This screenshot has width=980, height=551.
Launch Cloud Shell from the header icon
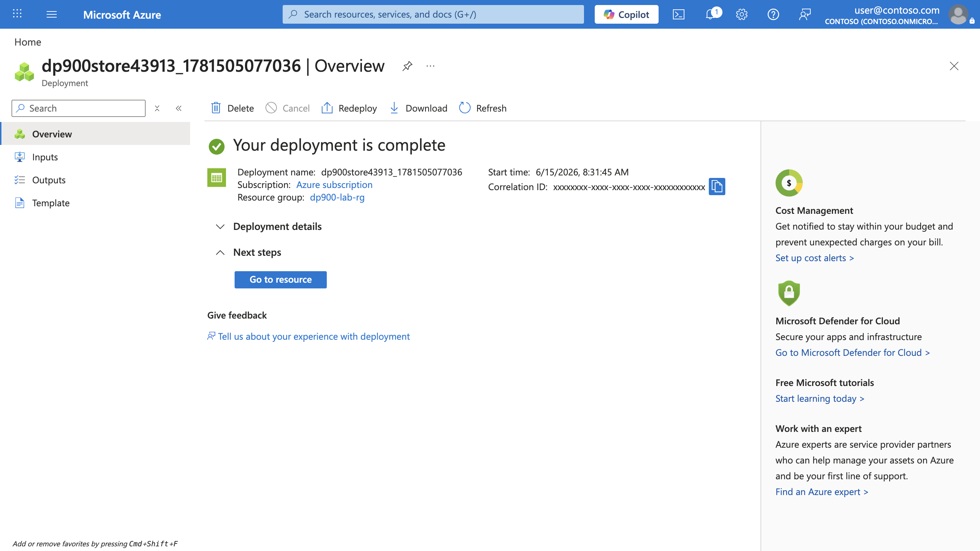click(678, 14)
